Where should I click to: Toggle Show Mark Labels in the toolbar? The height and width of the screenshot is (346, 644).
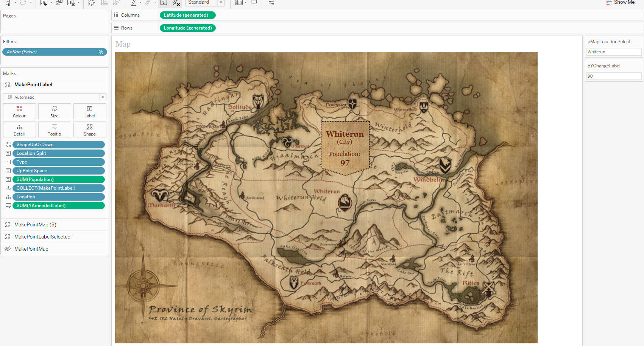tap(164, 3)
